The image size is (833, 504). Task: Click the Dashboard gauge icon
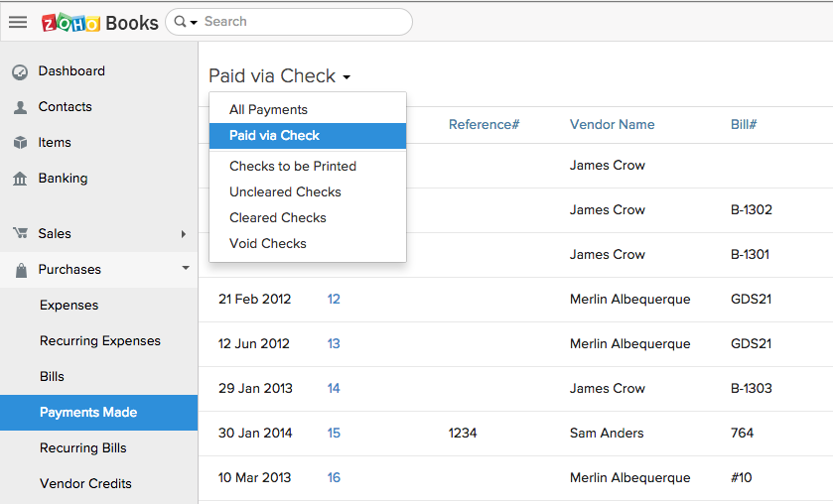click(x=20, y=71)
